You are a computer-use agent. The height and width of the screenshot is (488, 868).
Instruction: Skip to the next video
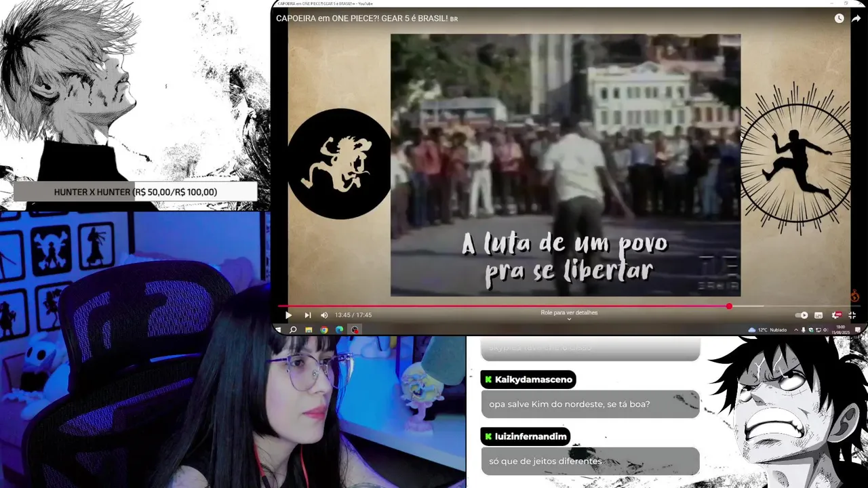pos(307,315)
